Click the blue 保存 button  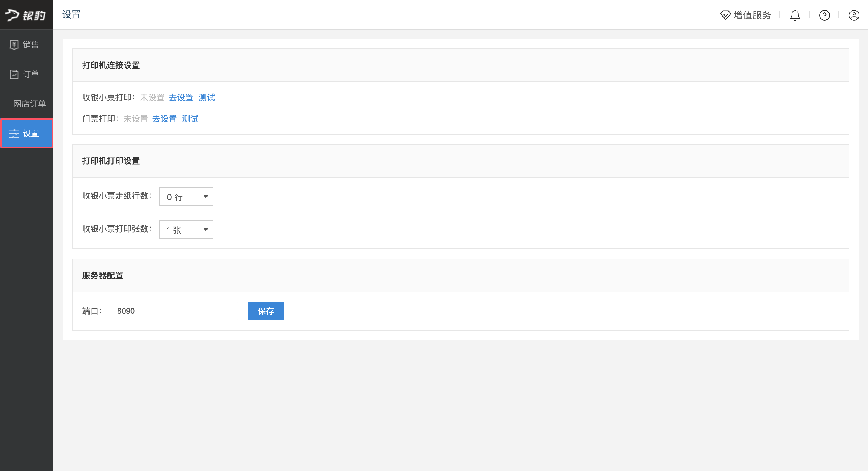click(x=266, y=311)
